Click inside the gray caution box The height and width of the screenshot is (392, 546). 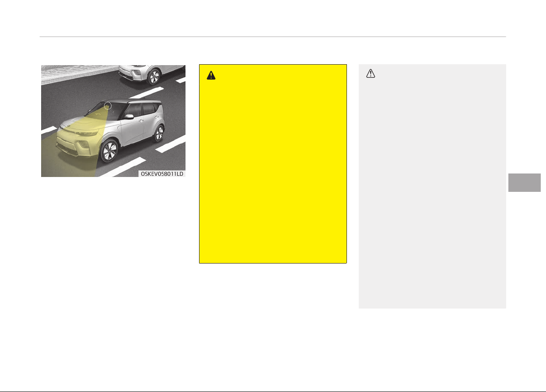(x=432, y=187)
